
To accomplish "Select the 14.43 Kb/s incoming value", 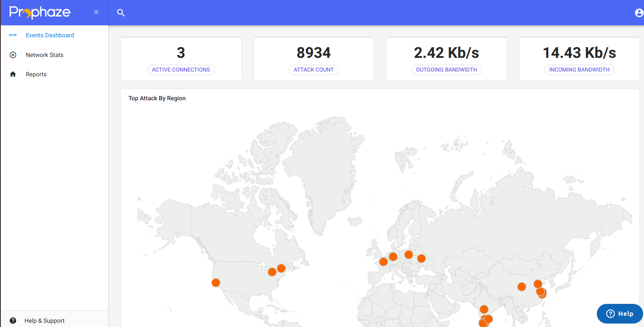I will tap(579, 53).
